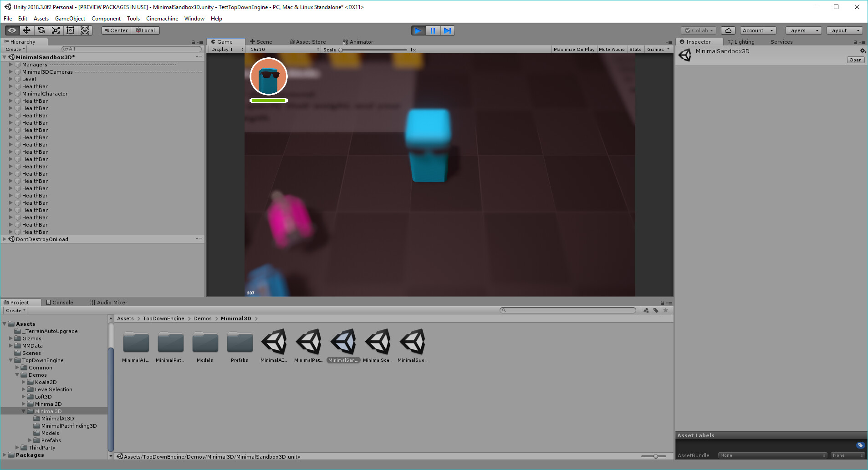Select the combined Transform tool
Image resolution: width=868 pixels, height=470 pixels.
85,30
